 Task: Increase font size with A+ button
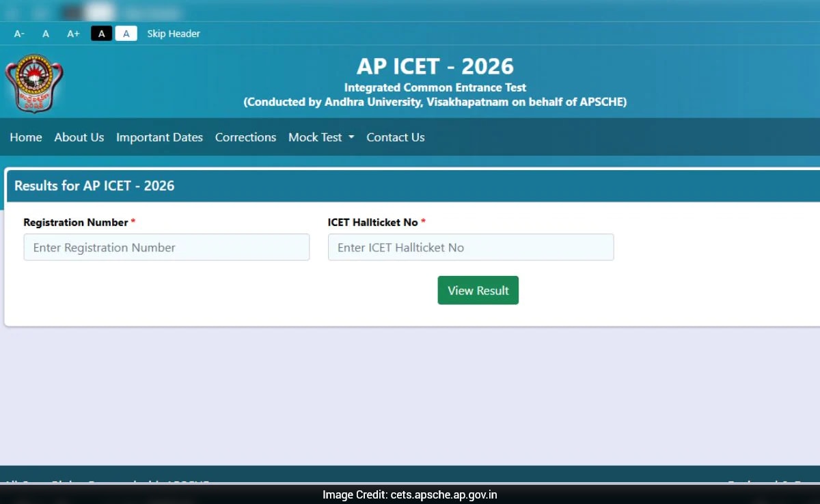pos(73,33)
